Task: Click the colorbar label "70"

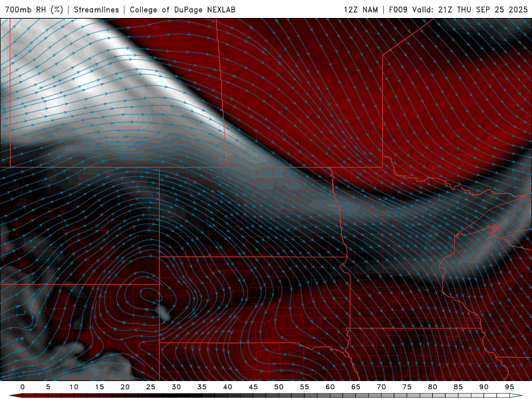Action: [x=381, y=387]
